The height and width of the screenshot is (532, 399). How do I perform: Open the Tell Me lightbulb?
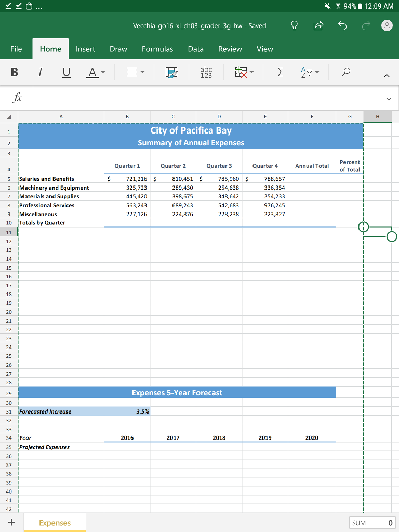tap(295, 26)
